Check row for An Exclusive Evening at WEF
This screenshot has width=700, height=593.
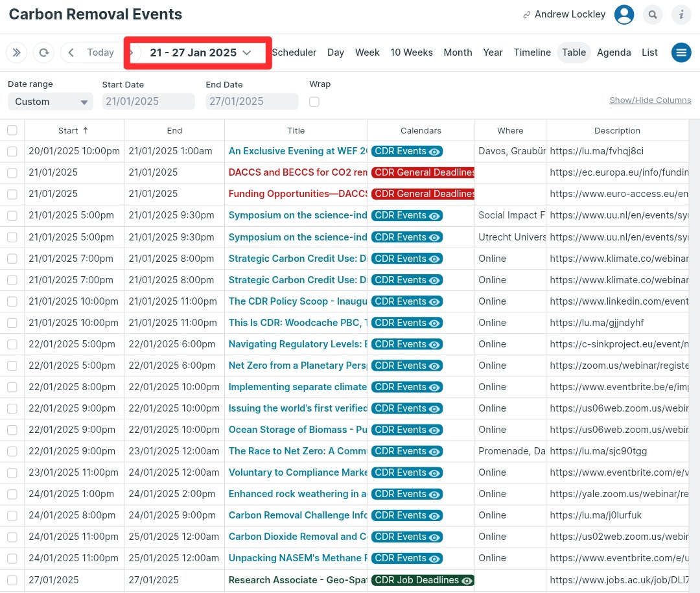tap(12, 152)
